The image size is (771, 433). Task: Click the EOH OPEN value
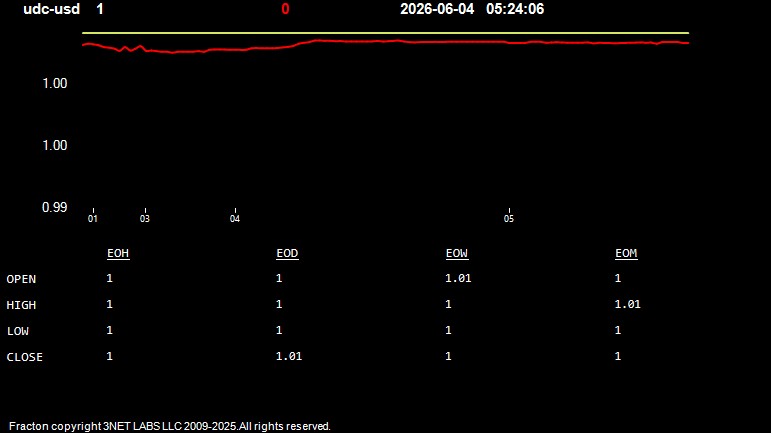[x=110, y=278]
